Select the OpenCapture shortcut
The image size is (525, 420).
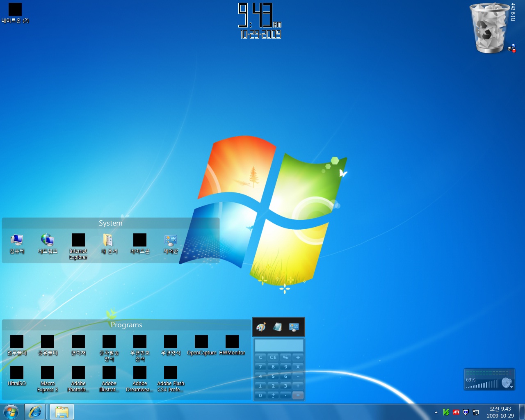coord(201,345)
